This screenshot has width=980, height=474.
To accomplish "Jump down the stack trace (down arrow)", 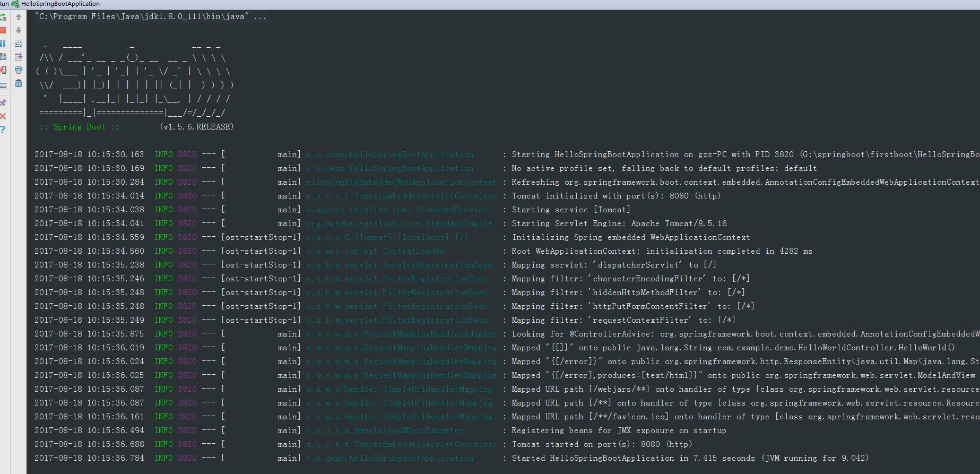I will [19, 30].
